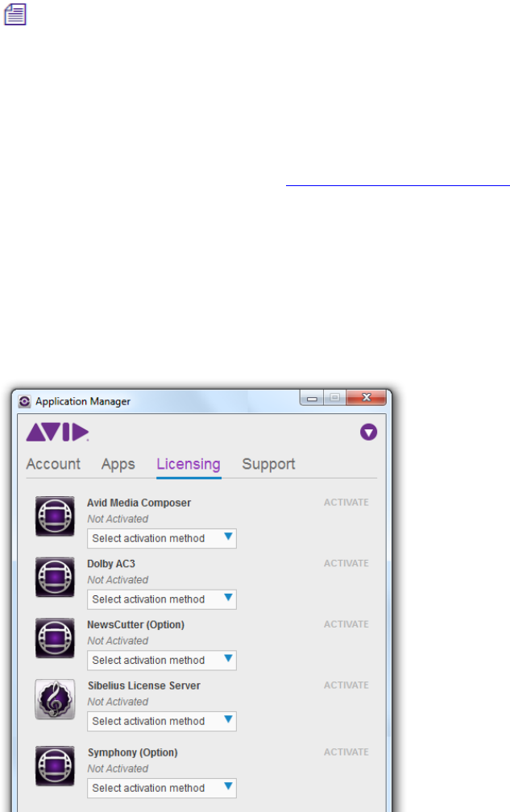Click the Avid Media Composer film-reel icon
510x812 pixels.
point(55,516)
